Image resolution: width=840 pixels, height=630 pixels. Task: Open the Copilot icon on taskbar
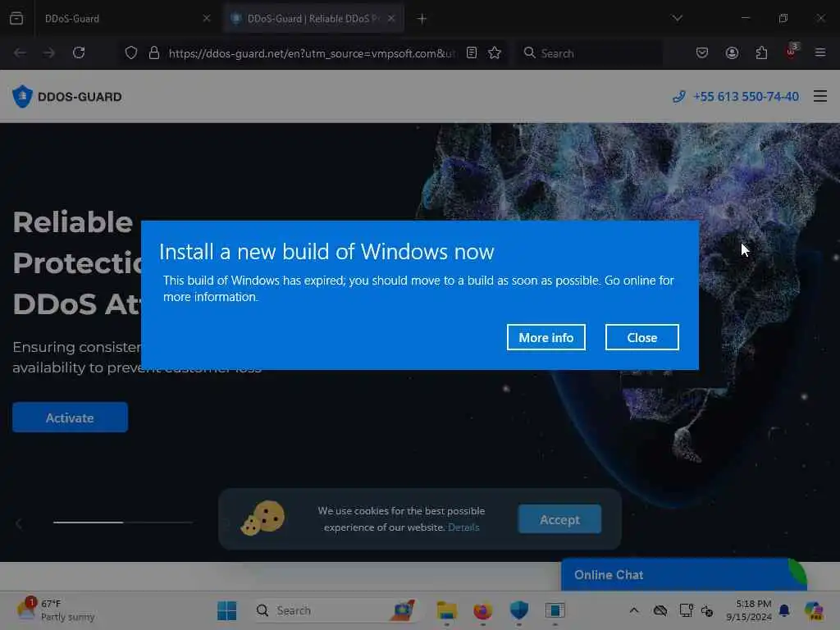[x=813, y=610]
